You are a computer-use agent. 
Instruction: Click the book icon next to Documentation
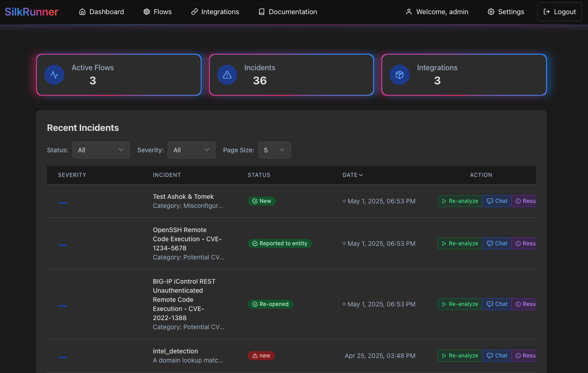coord(261,12)
